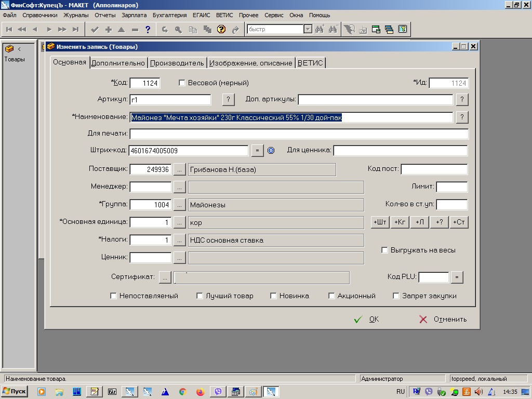Screen dimensions: 532x399
Task: Click the binoculars-minus find icon
Action: click(333, 29)
